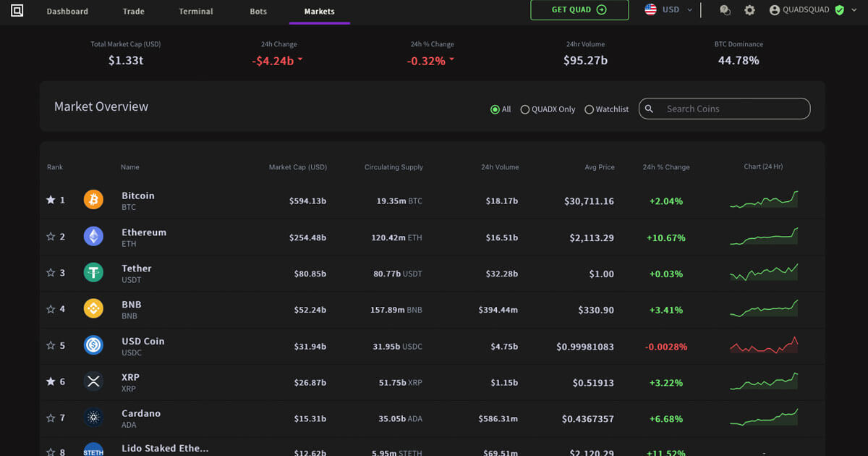Click the Cardano coin icon
Viewport: 868px width, 456px height.
point(93,418)
